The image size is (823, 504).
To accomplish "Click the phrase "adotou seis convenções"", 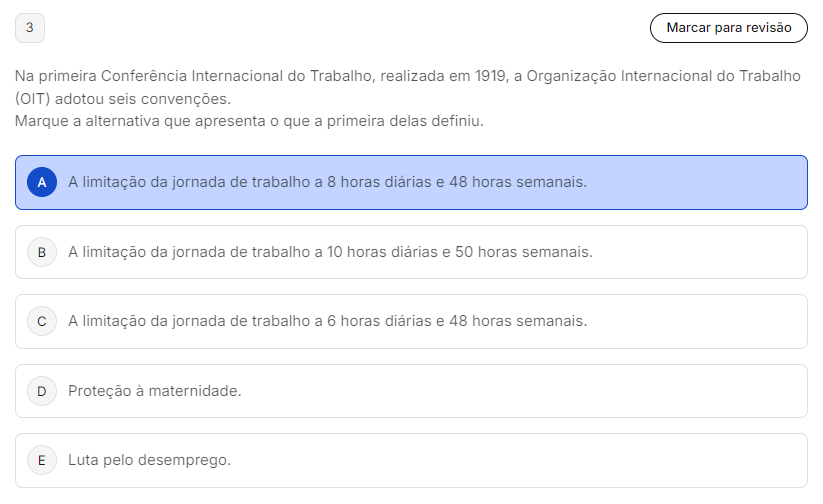I will (143, 99).
